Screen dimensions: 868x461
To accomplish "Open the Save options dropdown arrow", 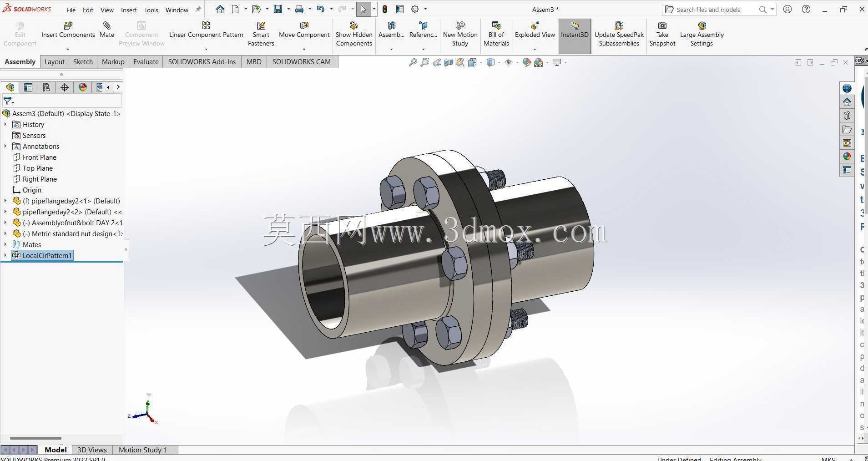I will point(288,9).
